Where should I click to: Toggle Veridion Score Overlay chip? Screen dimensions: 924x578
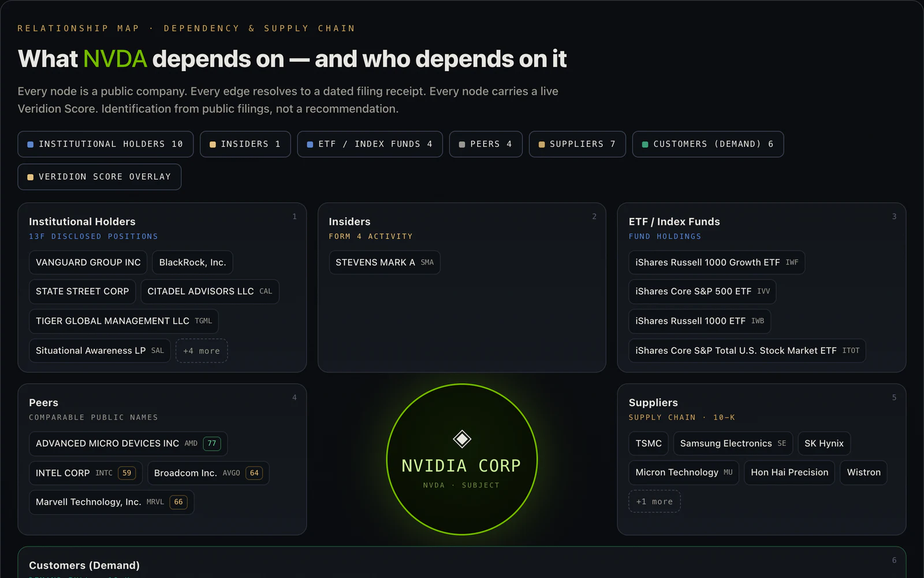pos(99,177)
